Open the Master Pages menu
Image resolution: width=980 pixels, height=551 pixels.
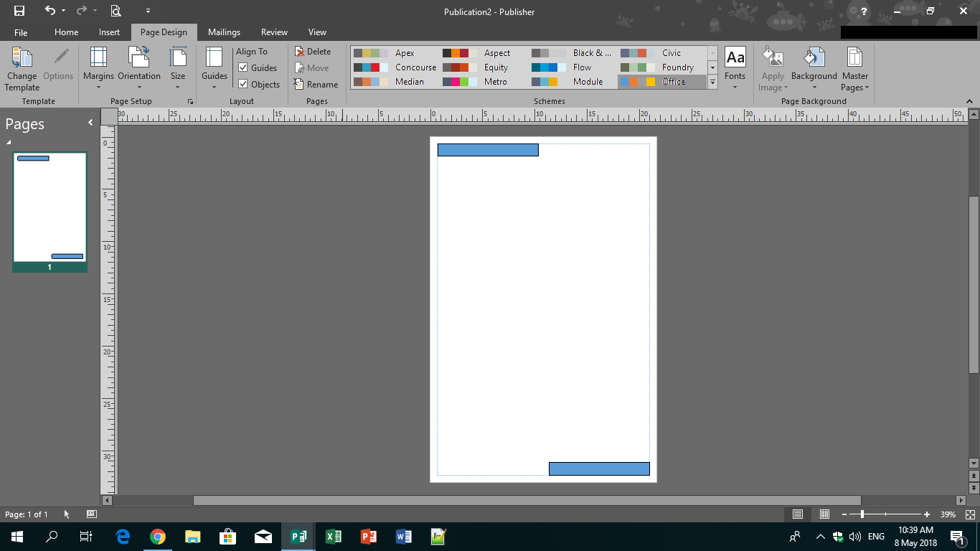854,70
